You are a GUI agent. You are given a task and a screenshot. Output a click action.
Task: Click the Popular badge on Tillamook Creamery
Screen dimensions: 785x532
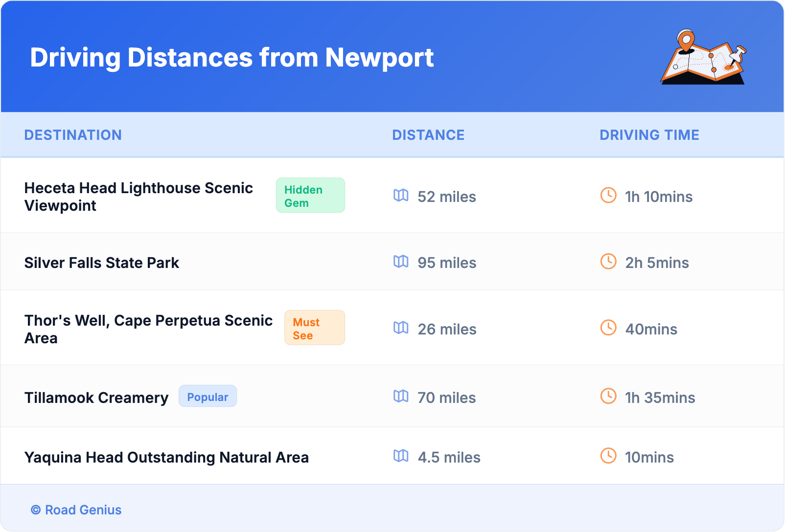click(x=208, y=397)
